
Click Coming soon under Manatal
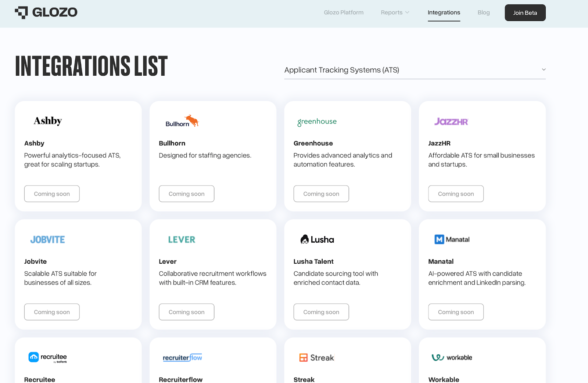tap(456, 312)
